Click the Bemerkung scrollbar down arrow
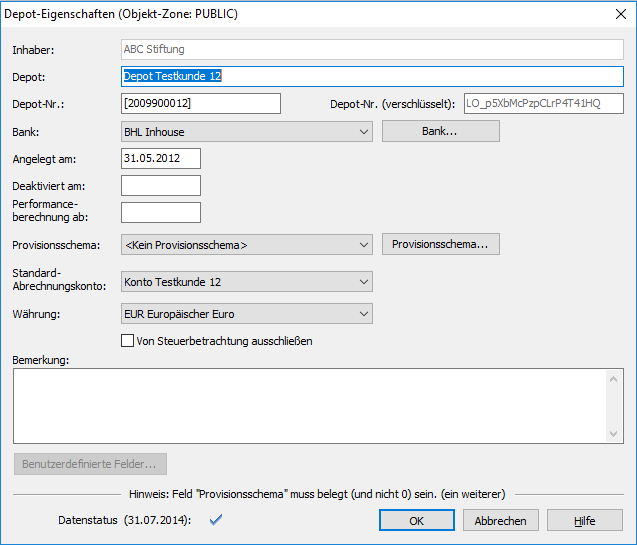The width and height of the screenshot is (637, 545). click(x=615, y=433)
